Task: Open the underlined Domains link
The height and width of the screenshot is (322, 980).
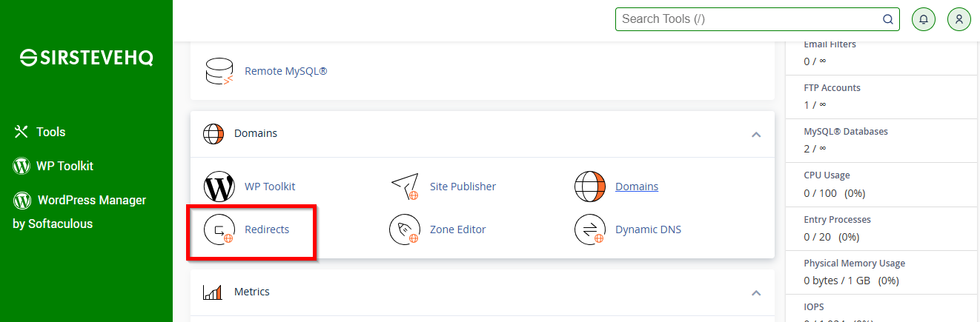Action: click(637, 187)
